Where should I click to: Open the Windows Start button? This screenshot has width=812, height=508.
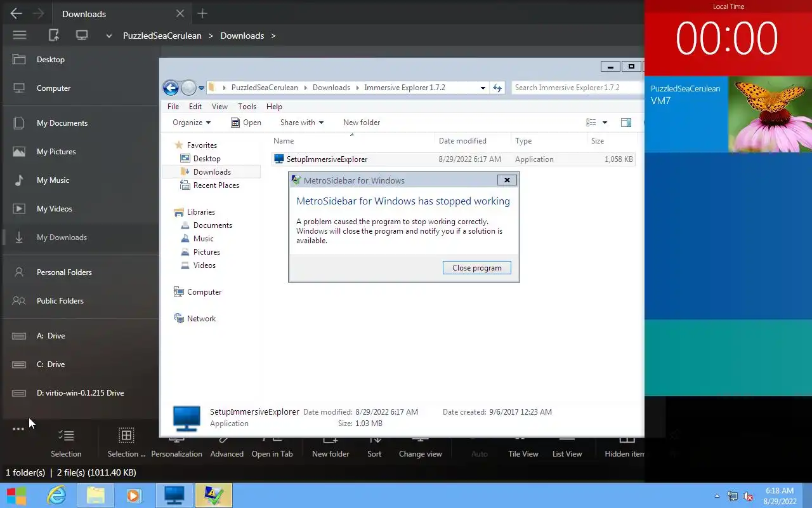pos(16,495)
